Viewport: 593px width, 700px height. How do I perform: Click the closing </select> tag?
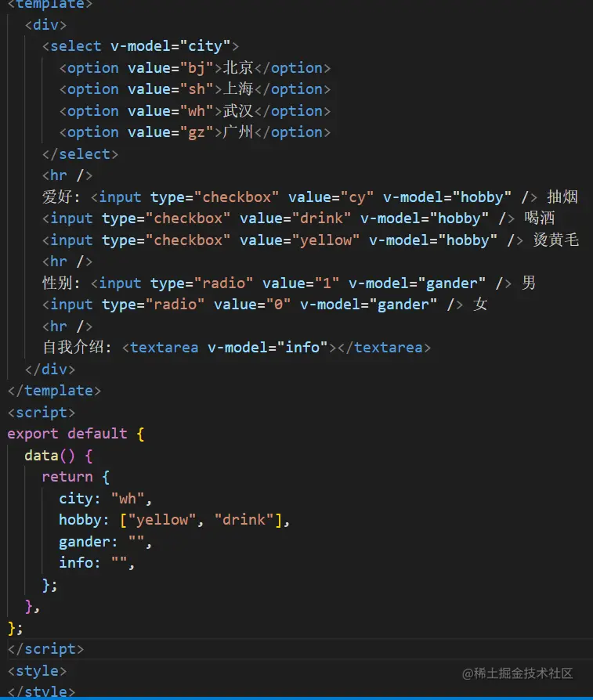tap(81, 154)
